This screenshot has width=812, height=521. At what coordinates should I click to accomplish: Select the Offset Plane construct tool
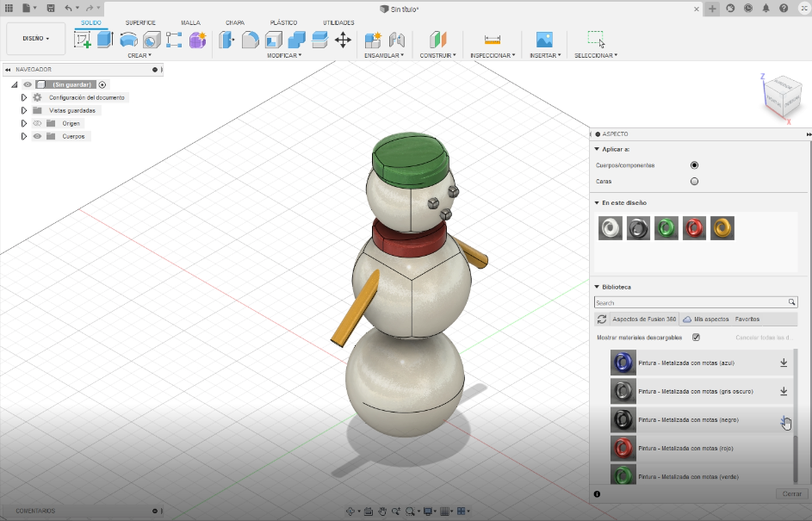[437, 40]
